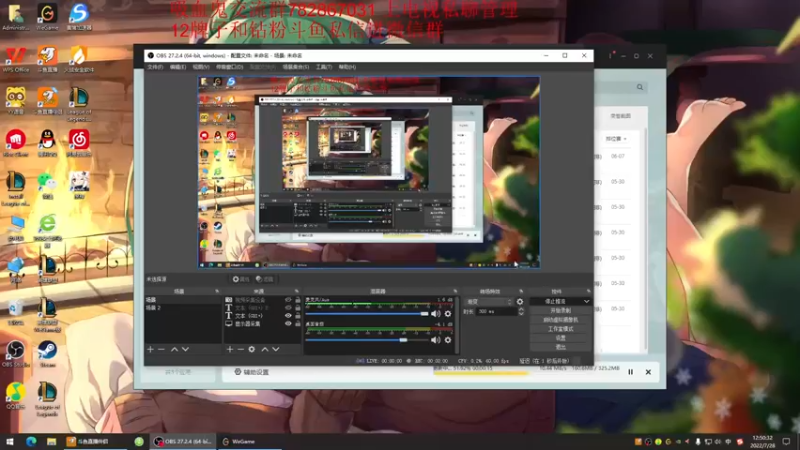This screenshot has width=800, height=450.
Task: Add a new source with plus icon
Action: (x=230, y=349)
